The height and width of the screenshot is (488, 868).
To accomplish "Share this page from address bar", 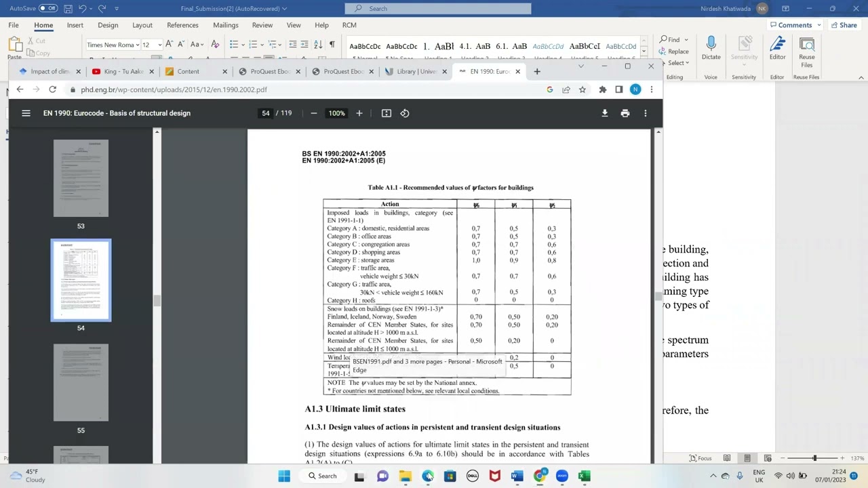I will (566, 89).
